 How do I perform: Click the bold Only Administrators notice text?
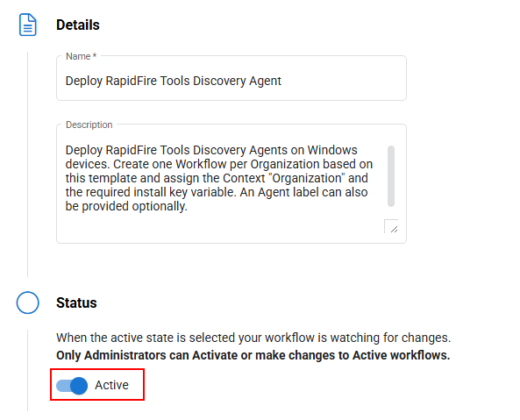[253, 355]
